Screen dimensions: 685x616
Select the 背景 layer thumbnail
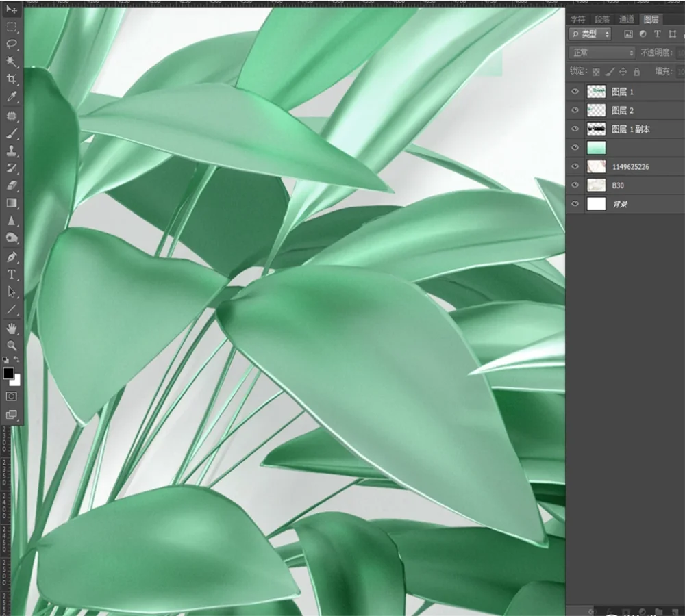(597, 204)
